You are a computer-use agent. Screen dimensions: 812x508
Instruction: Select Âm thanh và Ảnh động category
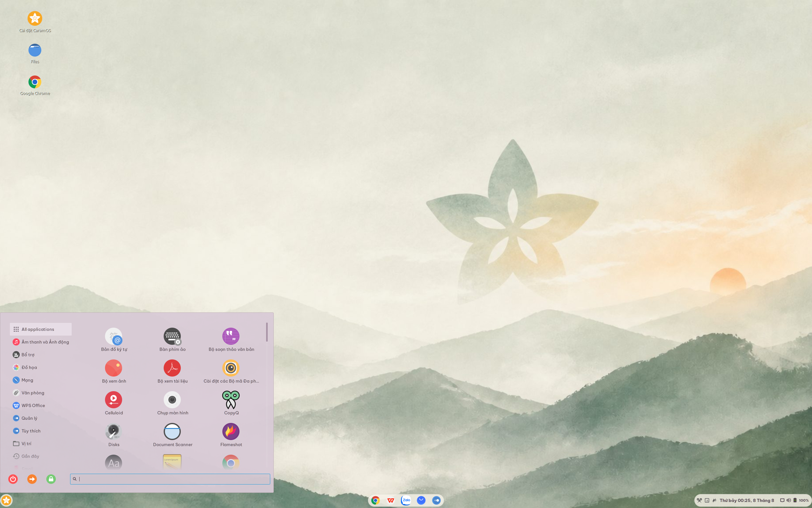point(41,342)
